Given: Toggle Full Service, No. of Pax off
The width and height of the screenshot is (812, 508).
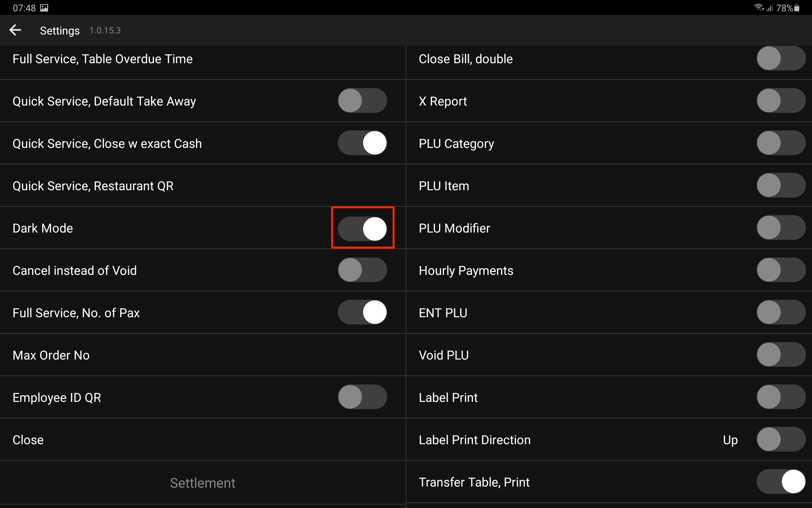Looking at the screenshot, I should tap(362, 313).
